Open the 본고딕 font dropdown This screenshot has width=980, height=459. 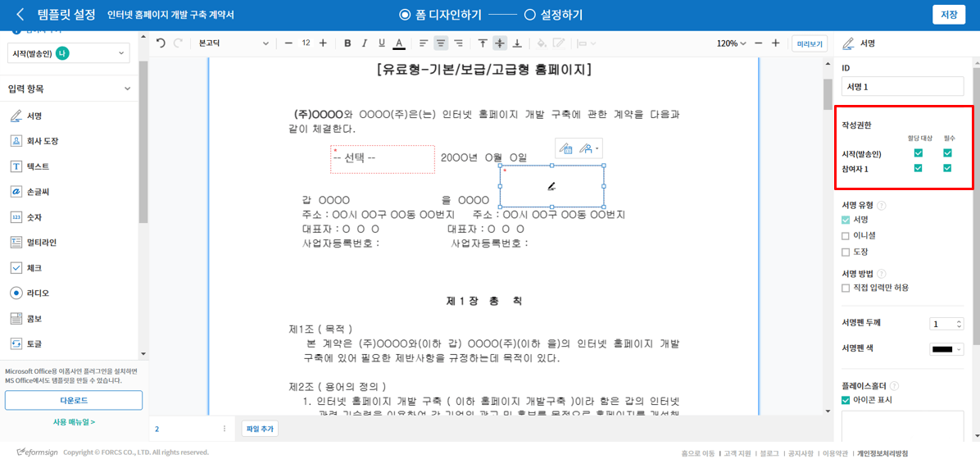pyautogui.click(x=234, y=43)
